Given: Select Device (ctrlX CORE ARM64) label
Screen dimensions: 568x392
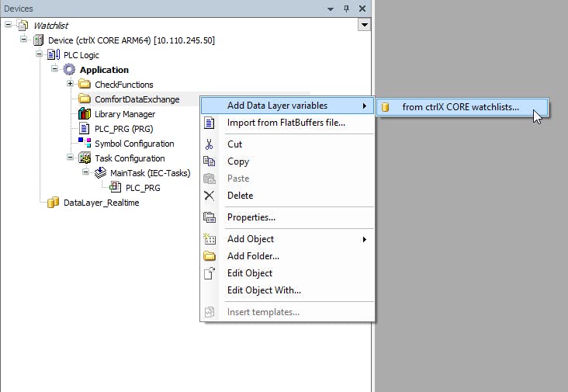Looking at the screenshot, I should 131,40.
